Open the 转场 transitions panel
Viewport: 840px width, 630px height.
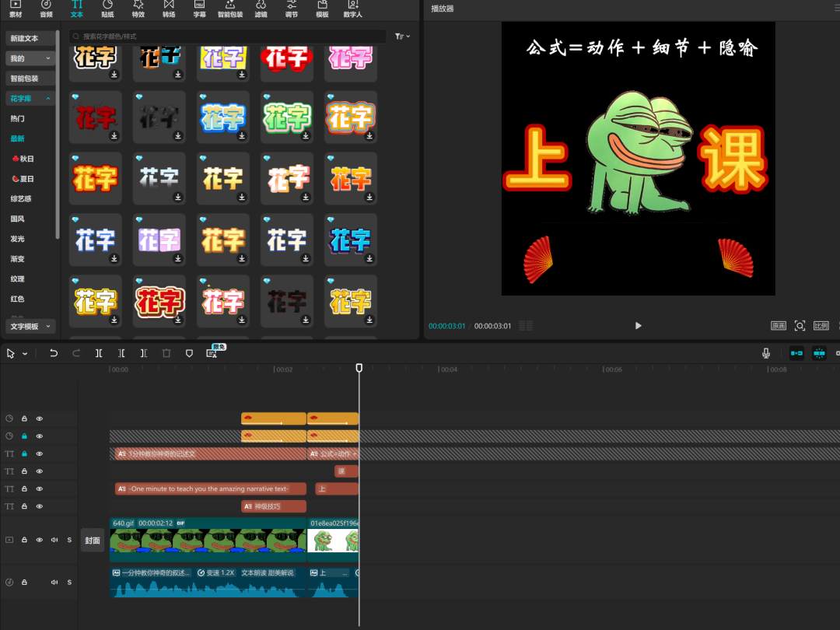(169, 9)
